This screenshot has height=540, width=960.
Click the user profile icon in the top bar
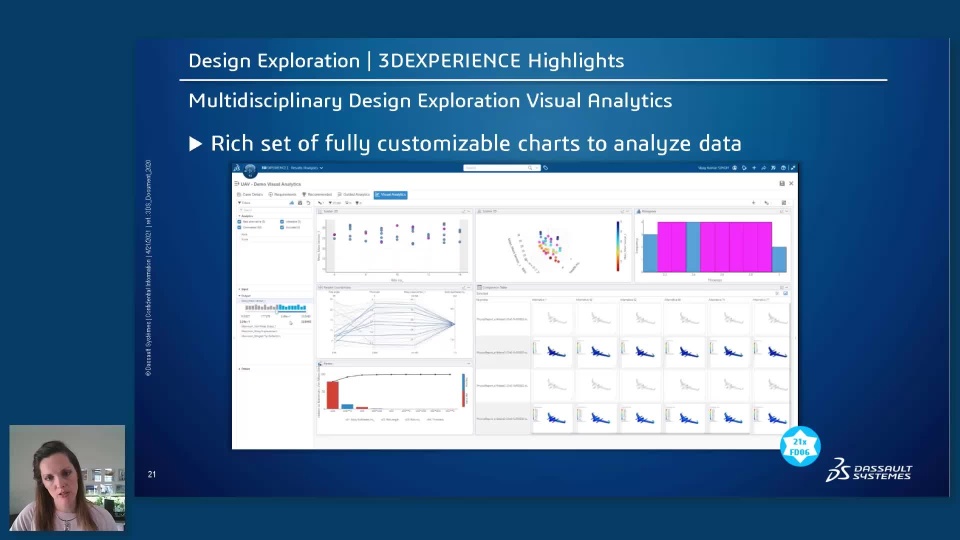click(x=735, y=168)
